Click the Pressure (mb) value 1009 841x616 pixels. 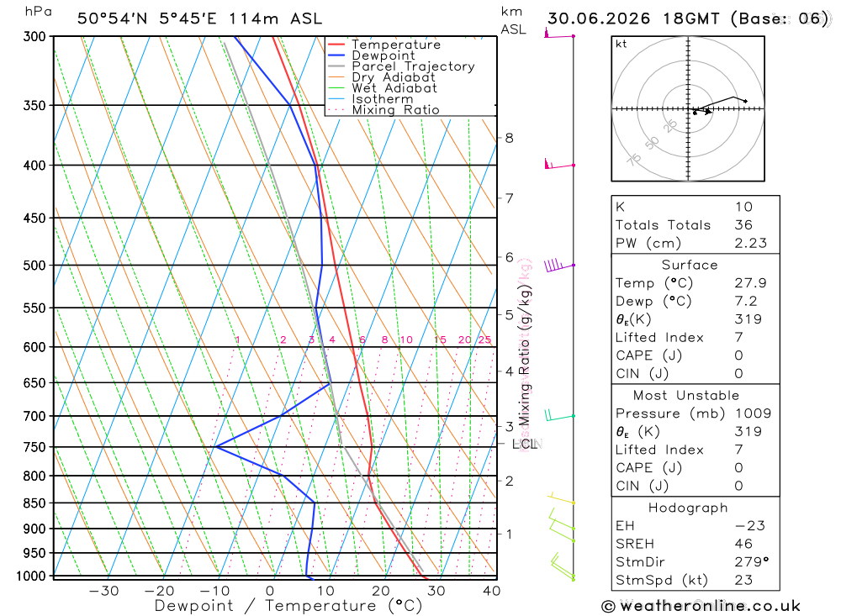pyautogui.click(x=753, y=413)
